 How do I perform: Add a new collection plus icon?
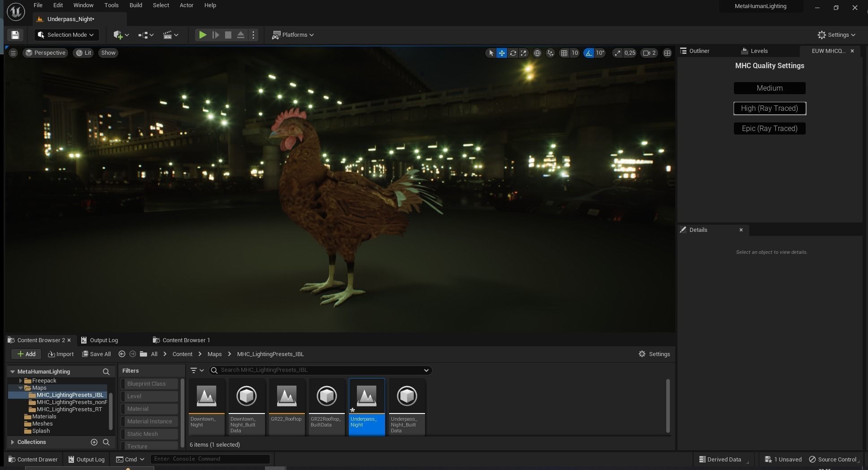(94, 442)
